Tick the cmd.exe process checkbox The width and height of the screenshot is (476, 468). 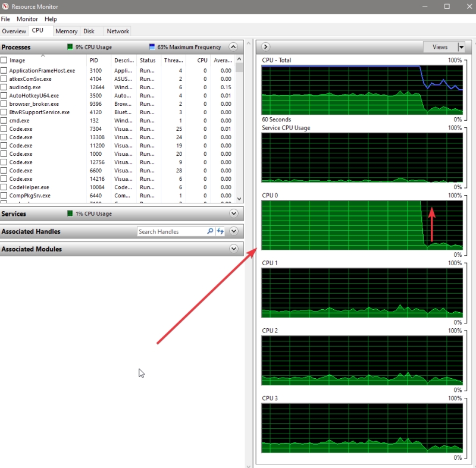click(x=4, y=121)
